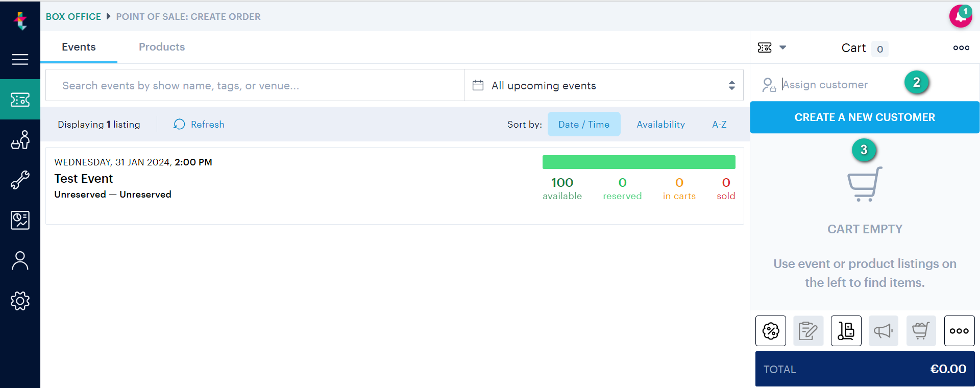Click the order notes pencil button
The height and width of the screenshot is (388, 980).
pyautogui.click(x=808, y=331)
